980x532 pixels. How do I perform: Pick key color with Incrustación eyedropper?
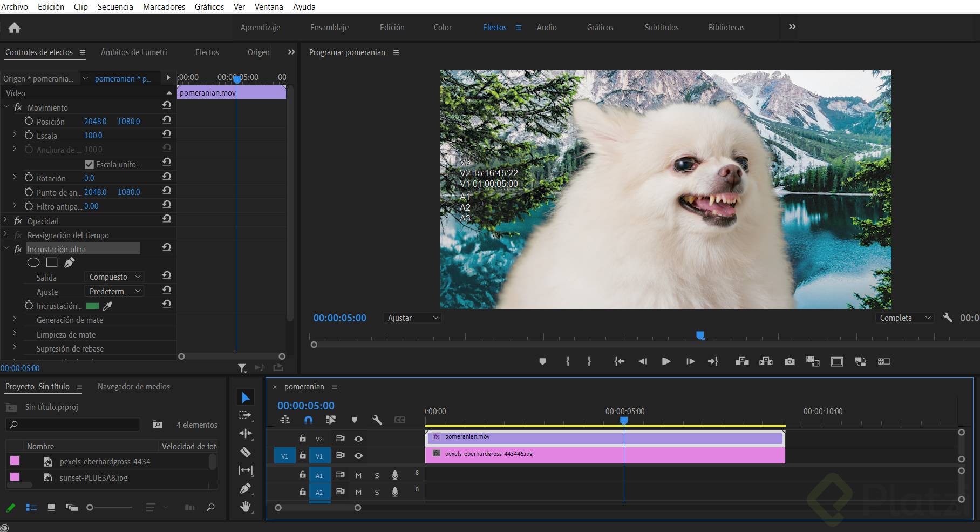108,306
